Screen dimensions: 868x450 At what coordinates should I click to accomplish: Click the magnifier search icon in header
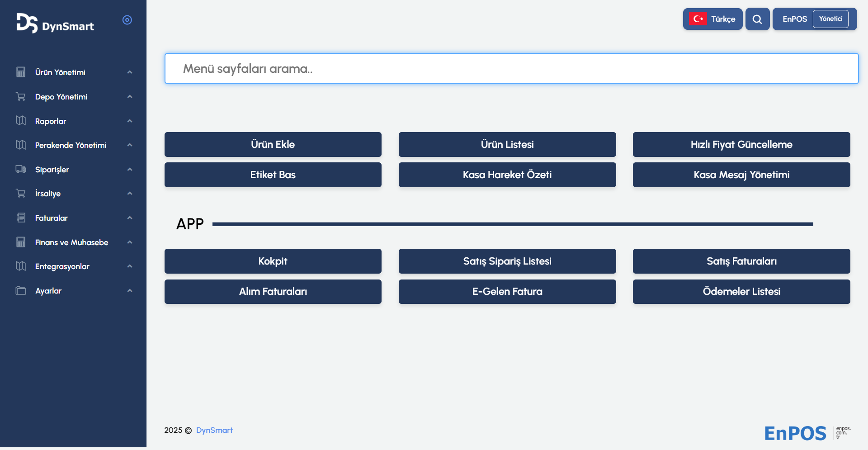[x=757, y=19]
